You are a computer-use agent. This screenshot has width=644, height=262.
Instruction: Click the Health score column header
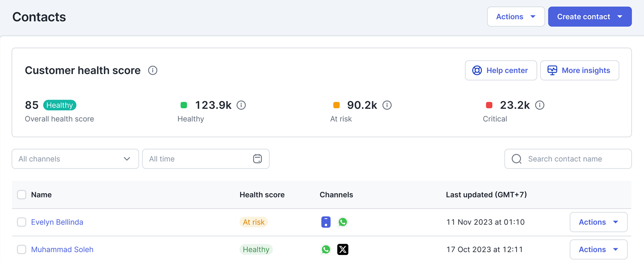[262, 195]
